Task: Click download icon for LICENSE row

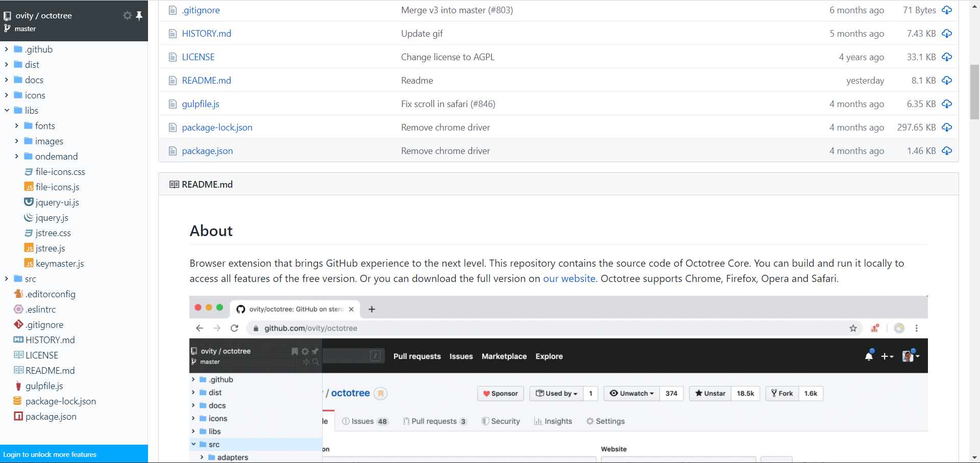Action: click(947, 57)
